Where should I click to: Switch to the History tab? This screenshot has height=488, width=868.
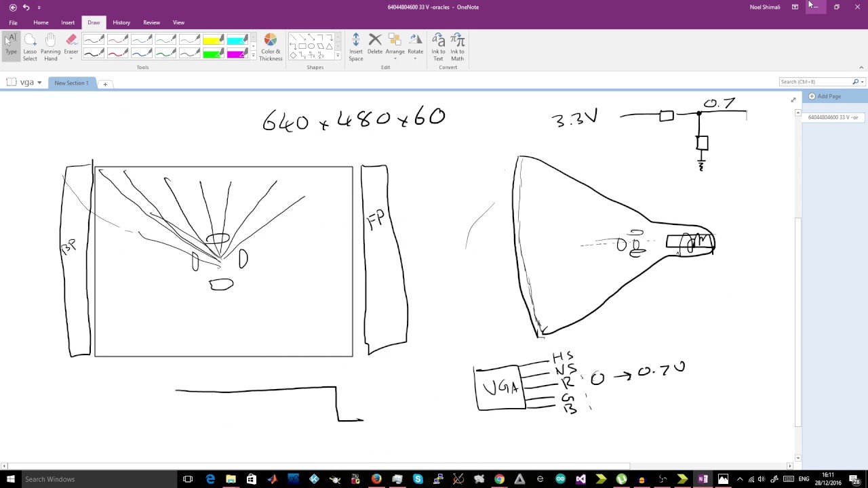click(x=121, y=22)
